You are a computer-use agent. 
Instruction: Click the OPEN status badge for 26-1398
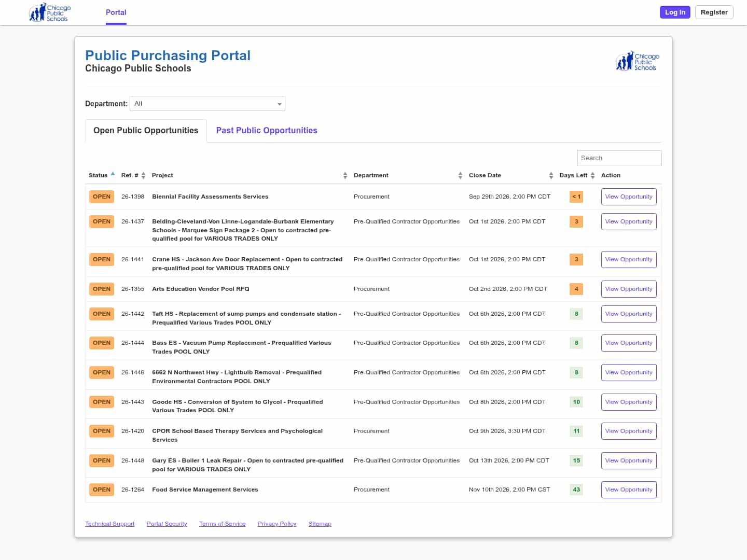tap(102, 197)
